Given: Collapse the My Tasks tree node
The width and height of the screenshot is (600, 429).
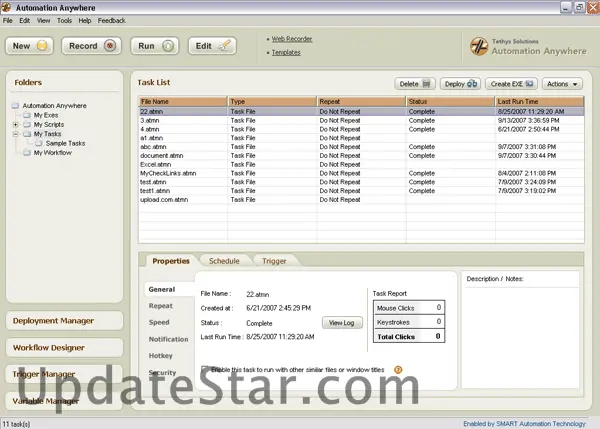Looking at the screenshot, I should pyautogui.click(x=15, y=134).
